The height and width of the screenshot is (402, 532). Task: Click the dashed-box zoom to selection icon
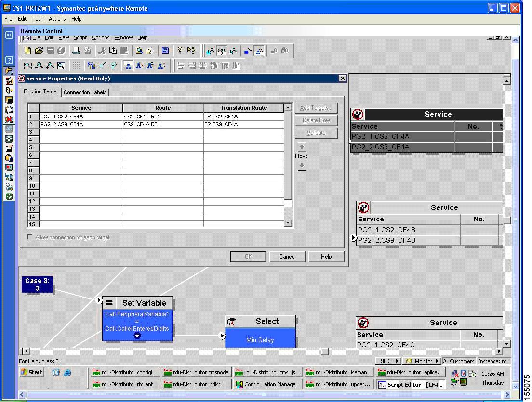point(28,65)
